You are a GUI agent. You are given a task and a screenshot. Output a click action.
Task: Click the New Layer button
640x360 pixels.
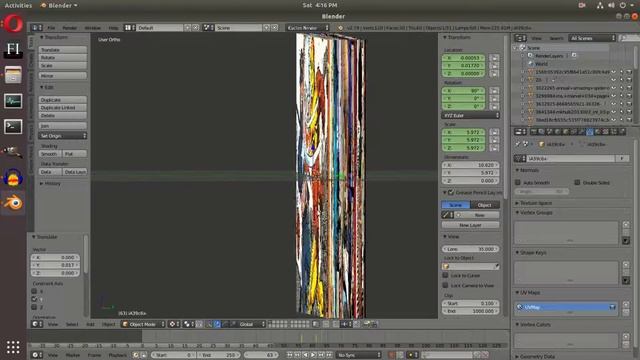pyautogui.click(x=471, y=225)
